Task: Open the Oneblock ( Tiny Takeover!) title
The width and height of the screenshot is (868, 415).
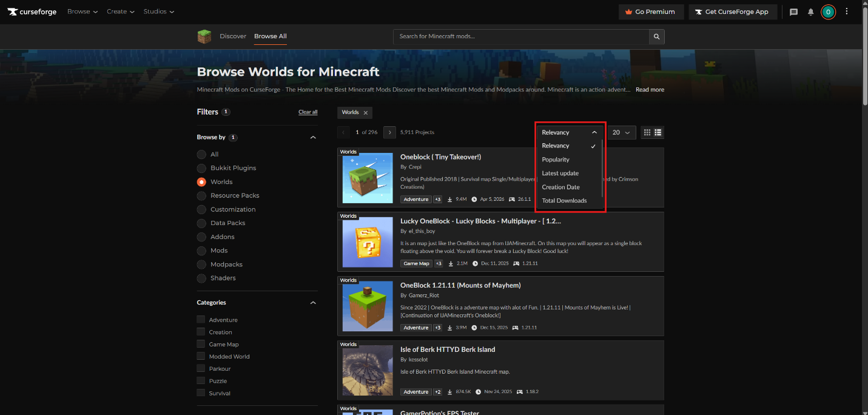Action: 440,157
